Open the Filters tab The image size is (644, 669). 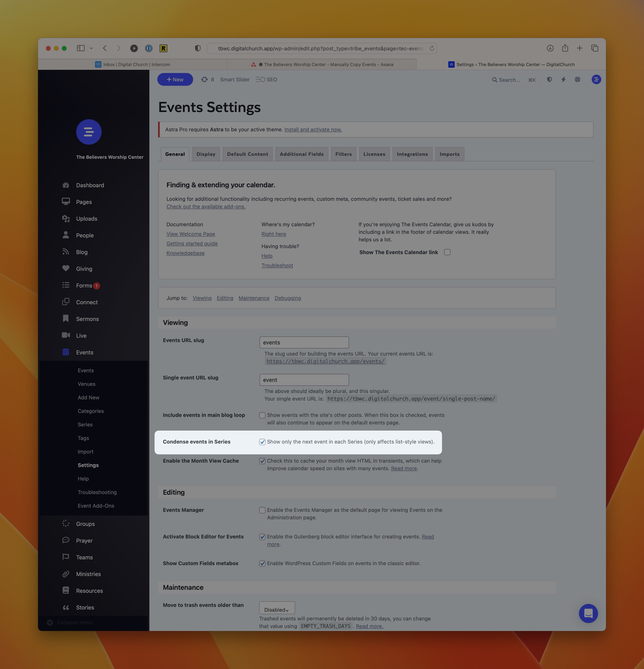[343, 154]
